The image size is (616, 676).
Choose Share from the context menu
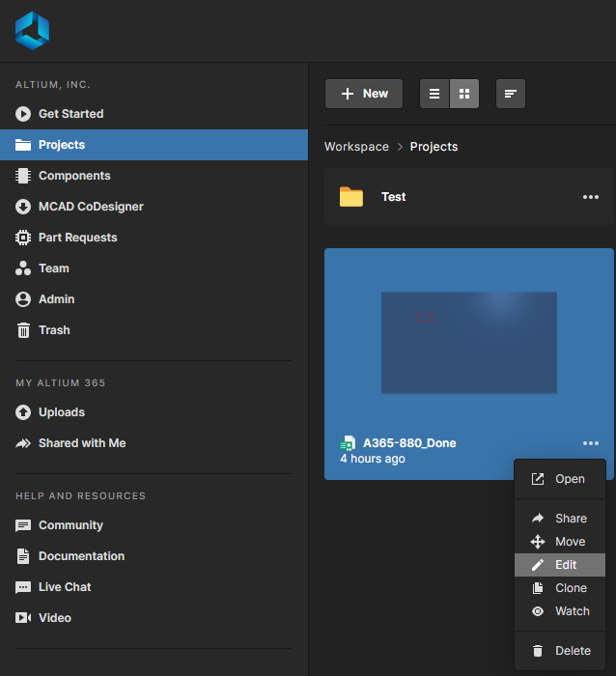(560, 519)
